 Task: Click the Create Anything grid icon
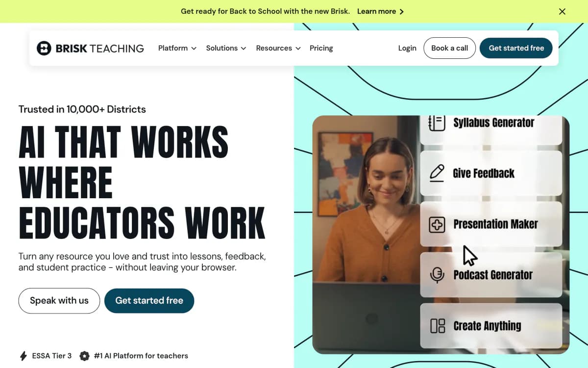tap(437, 326)
